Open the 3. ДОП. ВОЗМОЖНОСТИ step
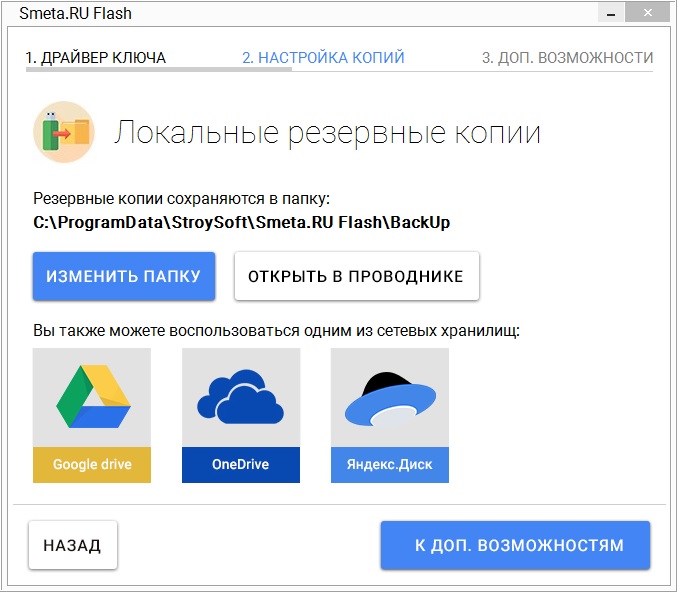Screen dimensions: 677x592 [x=567, y=57]
